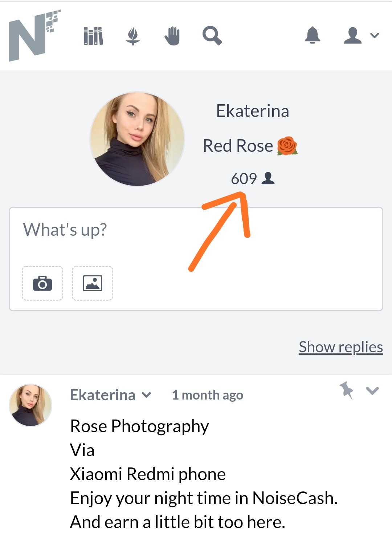The height and width of the screenshot is (551, 392).
Task: Expand the account menu chevron
Action: [x=375, y=35]
